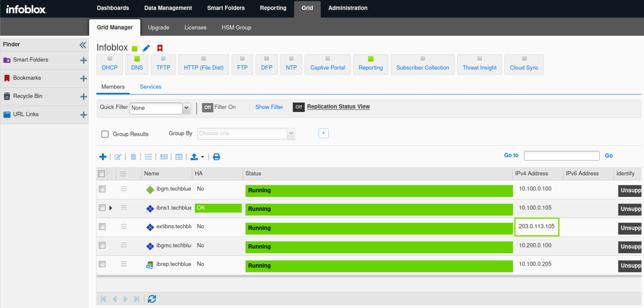Open the export options dropdown arrow
Screen dimensions: 644x308
click(202, 157)
